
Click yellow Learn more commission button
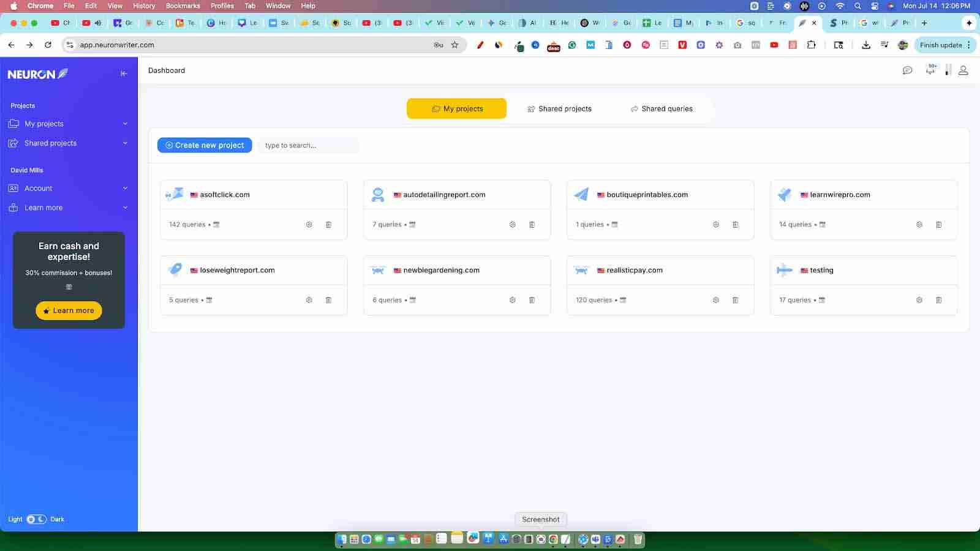[69, 310]
